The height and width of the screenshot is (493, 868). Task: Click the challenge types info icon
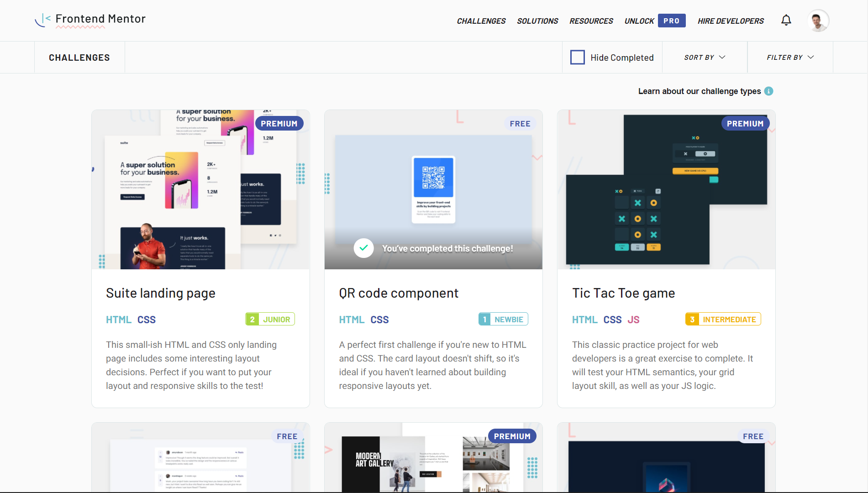point(769,91)
